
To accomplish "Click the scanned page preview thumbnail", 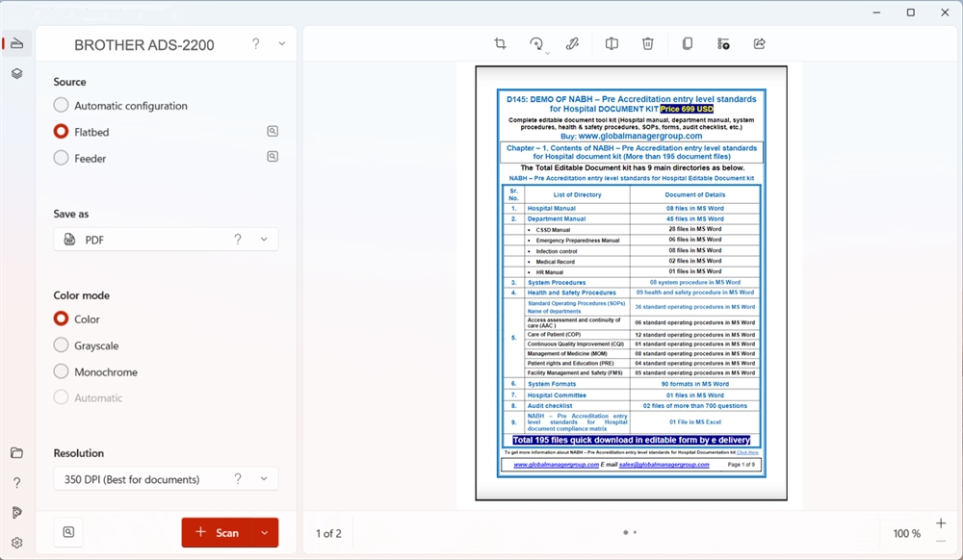I will (x=632, y=284).
